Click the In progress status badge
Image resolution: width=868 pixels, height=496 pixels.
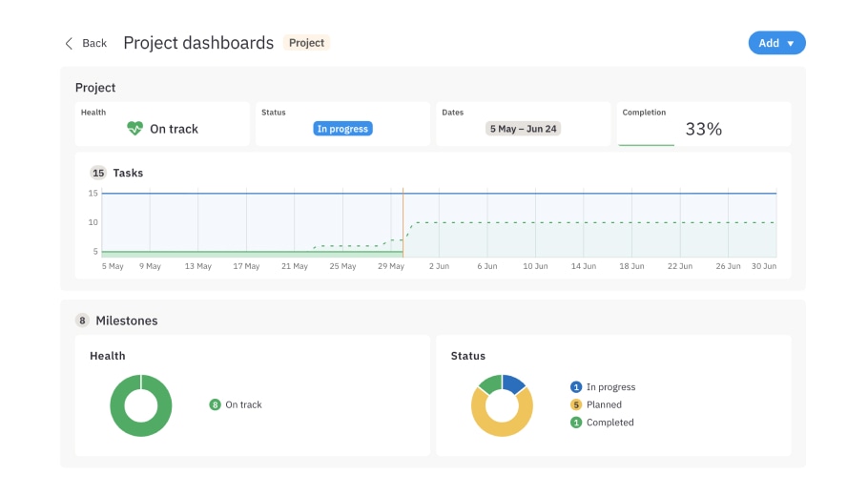(342, 129)
